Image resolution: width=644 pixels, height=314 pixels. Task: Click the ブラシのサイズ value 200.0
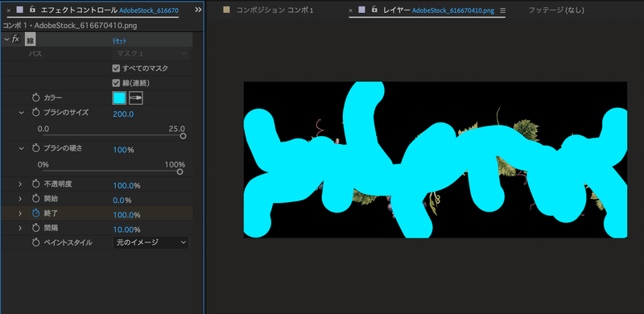pyautogui.click(x=123, y=114)
